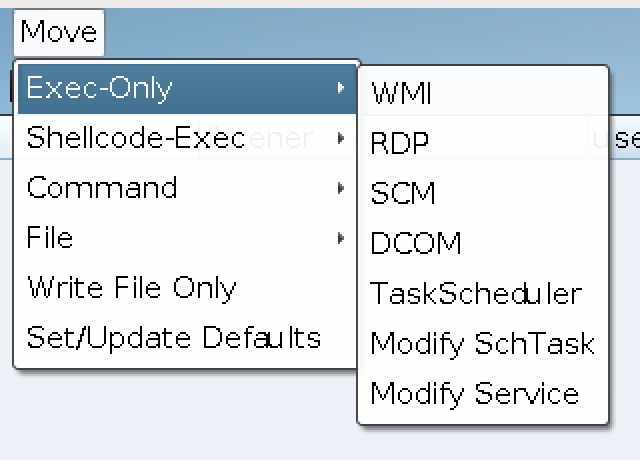This screenshot has width=640, height=460.
Task: Expand the Shellcode-Exec submenu arrow
Action: (341, 138)
